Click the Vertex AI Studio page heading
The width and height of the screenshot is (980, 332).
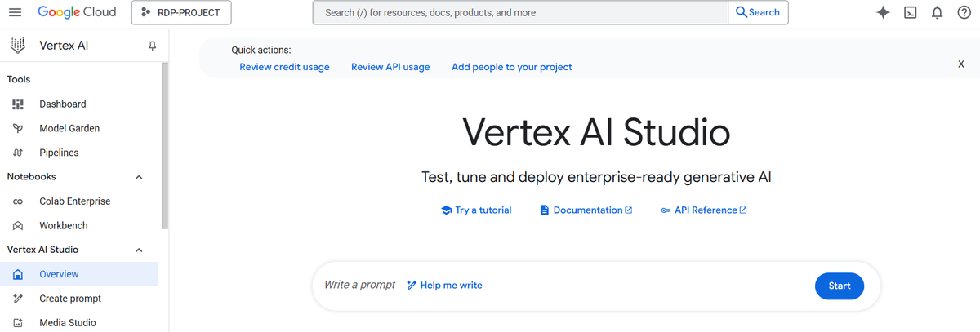coord(596,132)
